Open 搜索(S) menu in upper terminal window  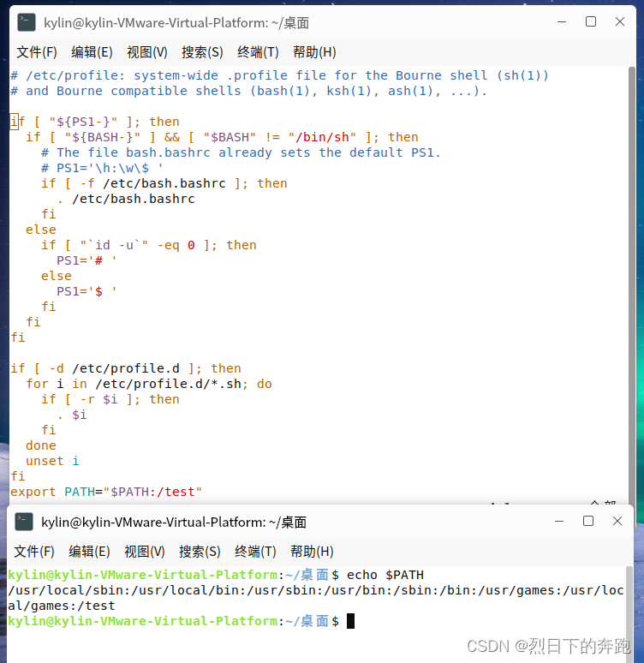(x=202, y=52)
